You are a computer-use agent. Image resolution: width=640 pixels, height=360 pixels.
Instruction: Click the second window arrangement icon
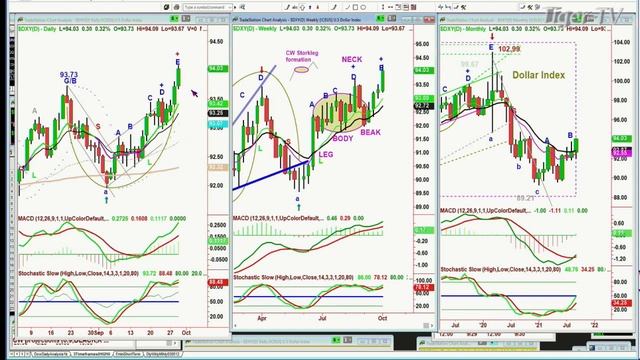click(x=406, y=7)
